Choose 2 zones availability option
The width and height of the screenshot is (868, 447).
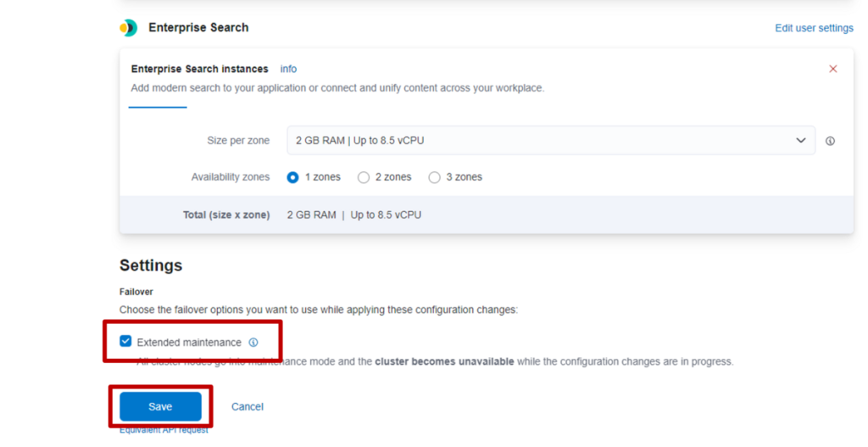coord(364,177)
